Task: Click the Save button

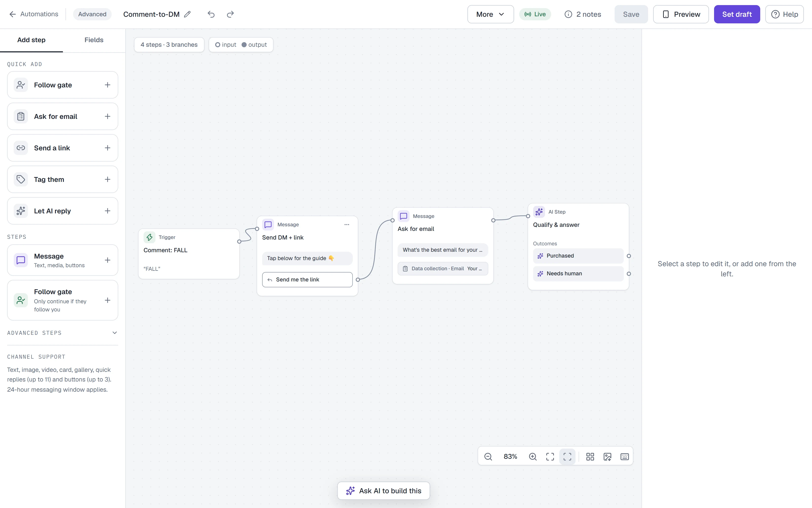Action: click(x=631, y=14)
